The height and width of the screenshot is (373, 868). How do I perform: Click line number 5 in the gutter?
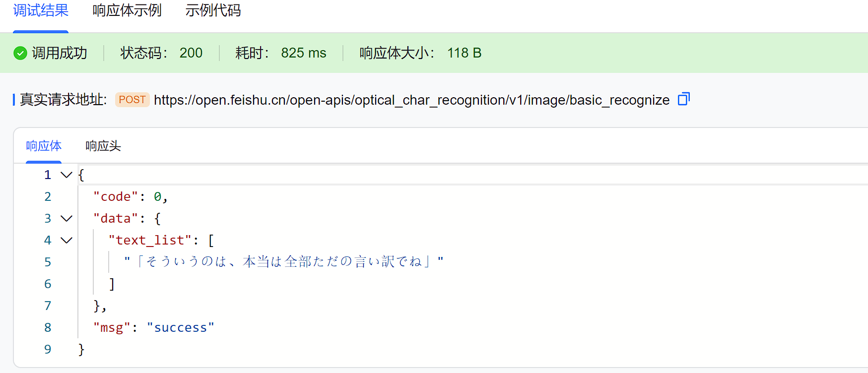pos(48,262)
